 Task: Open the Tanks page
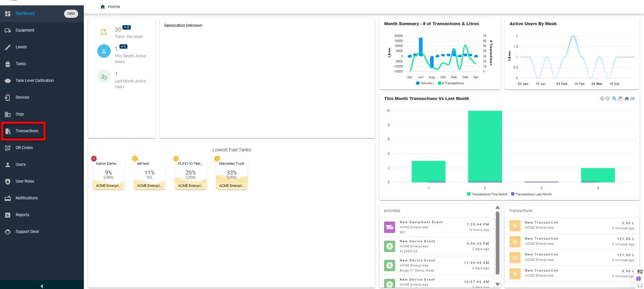click(x=42, y=64)
